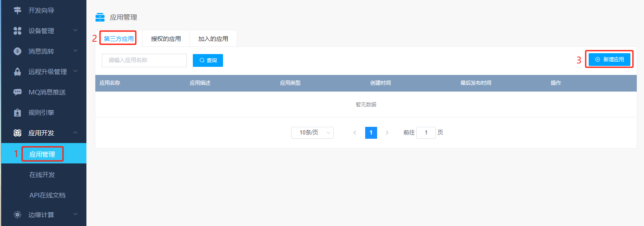Switch to the 加入的应用 tab
Viewport: 644px width, 226px height.
click(213, 39)
